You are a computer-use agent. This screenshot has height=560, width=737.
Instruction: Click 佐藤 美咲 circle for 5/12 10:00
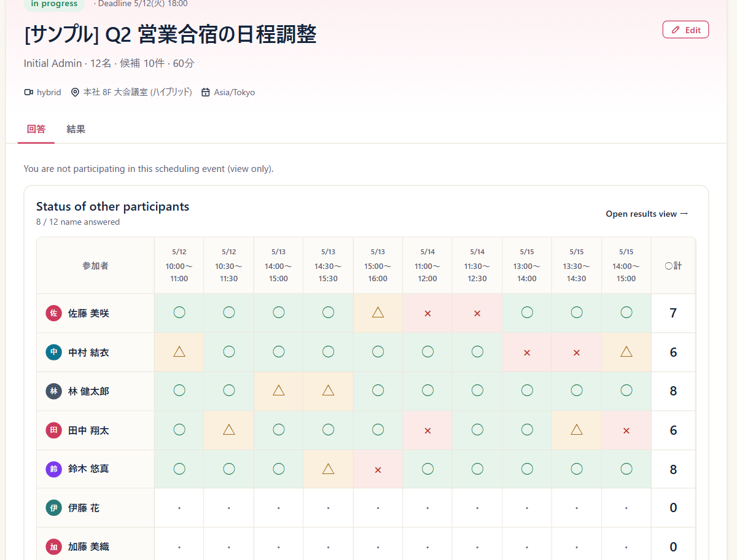[x=179, y=313]
